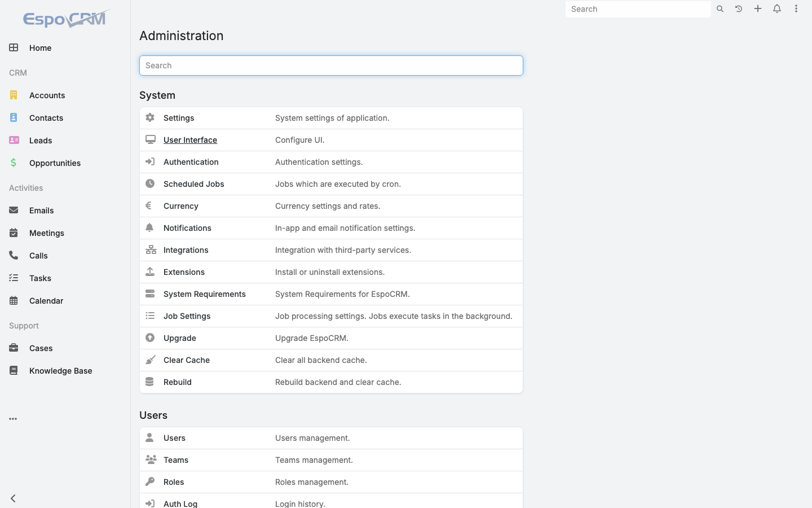Click the User Interface monitor icon

pyautogui.click(x=150, y=139)
